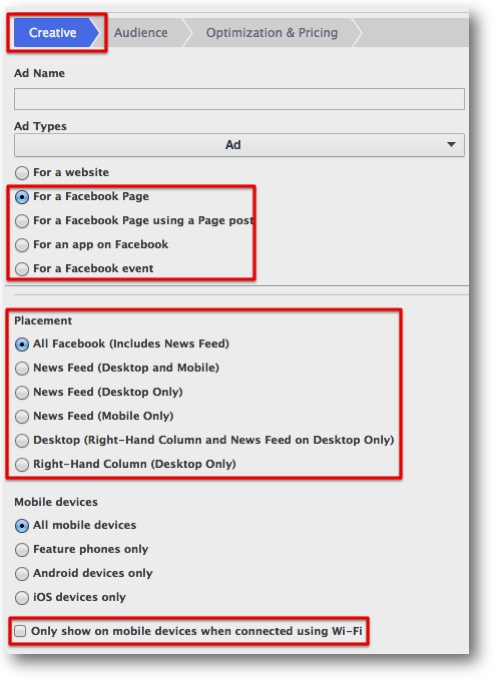The width and height of the screenshot is (500, 685).
Task: Click the Placement section heading
Action: tap(43, 321)
